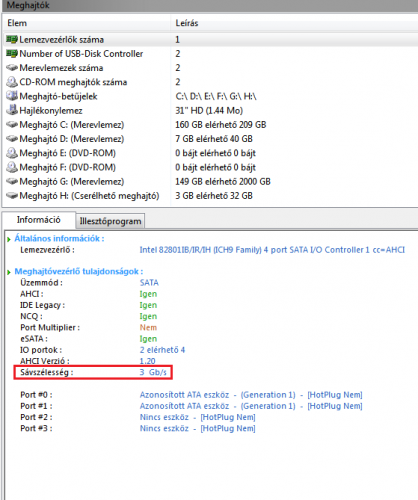Select the CD-ROM meghajtók száma row label
Screen dimensions: 418x500
(73, 82)
